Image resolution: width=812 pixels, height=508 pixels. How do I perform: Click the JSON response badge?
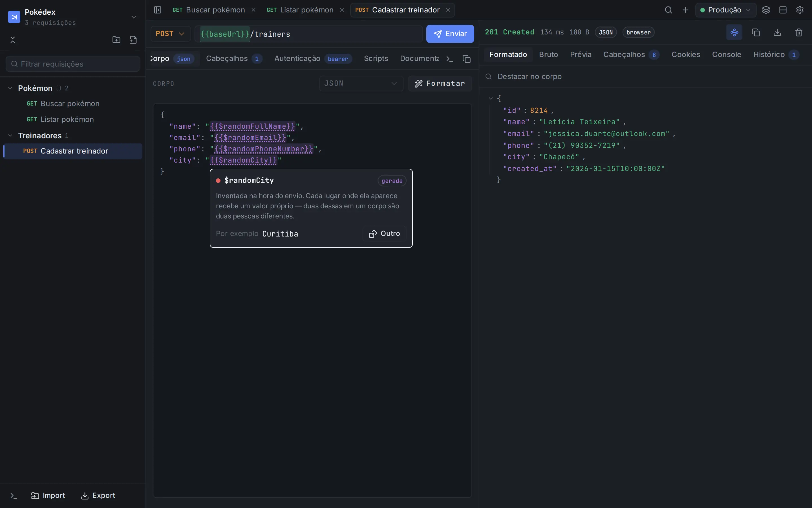point(606,32)
